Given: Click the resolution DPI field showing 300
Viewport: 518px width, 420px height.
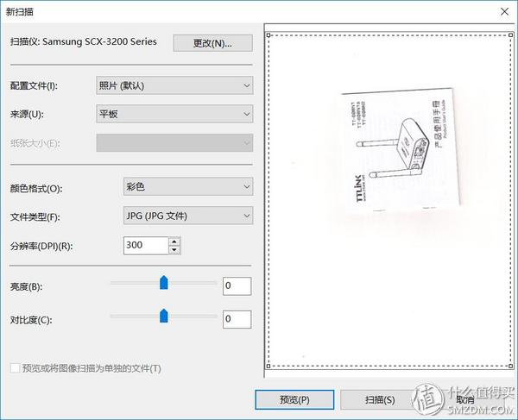Looking at the screenshot, I should pos(146,246).
